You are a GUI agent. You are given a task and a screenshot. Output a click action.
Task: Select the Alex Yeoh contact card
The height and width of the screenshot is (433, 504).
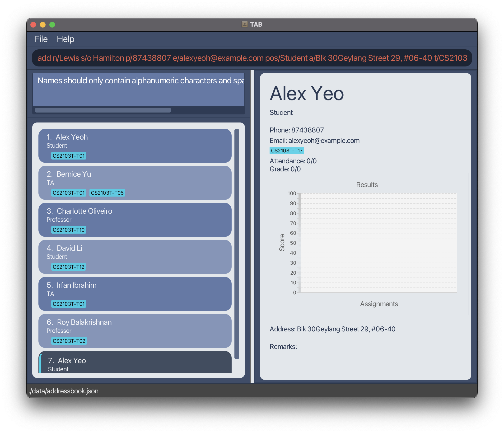[x=135, y=146]
